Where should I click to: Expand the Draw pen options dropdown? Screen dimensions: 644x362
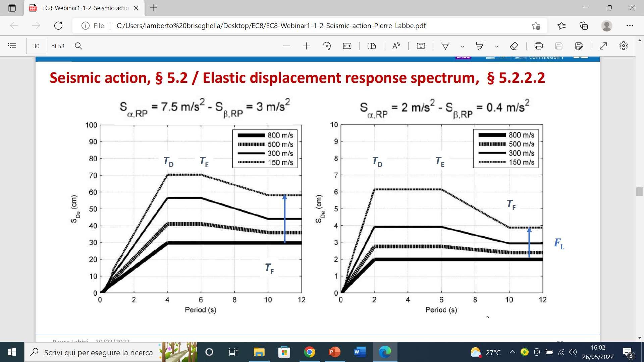pos(463,46)
